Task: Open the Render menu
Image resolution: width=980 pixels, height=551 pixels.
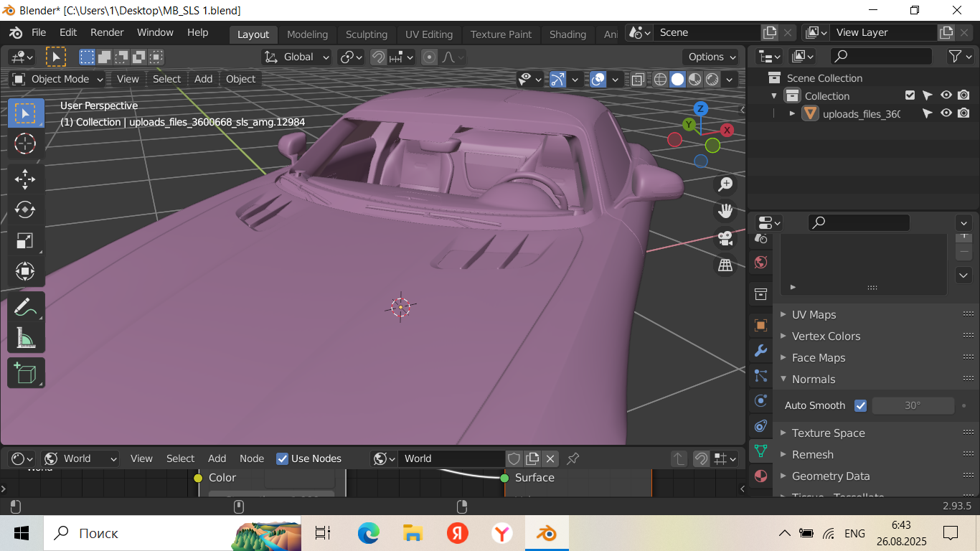Action: [107, 32]
